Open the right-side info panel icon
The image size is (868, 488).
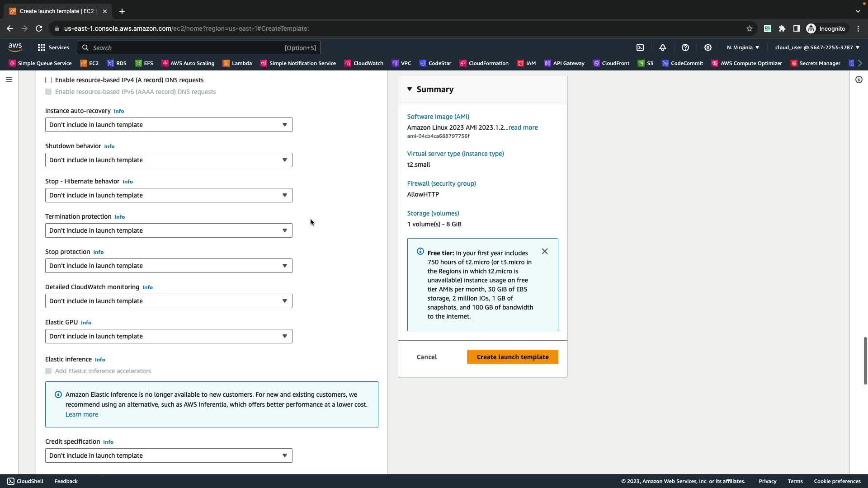pyautogui.click(x=859, y=80)
